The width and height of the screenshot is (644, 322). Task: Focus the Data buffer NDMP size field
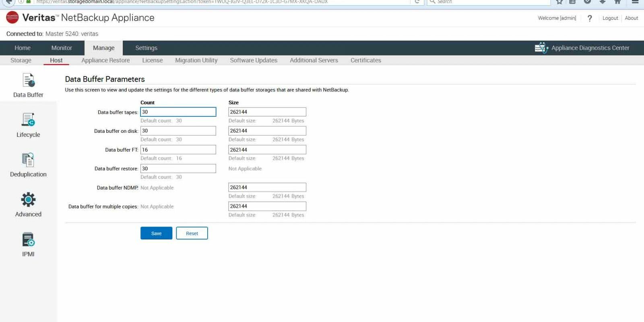[x=267, y=188]
